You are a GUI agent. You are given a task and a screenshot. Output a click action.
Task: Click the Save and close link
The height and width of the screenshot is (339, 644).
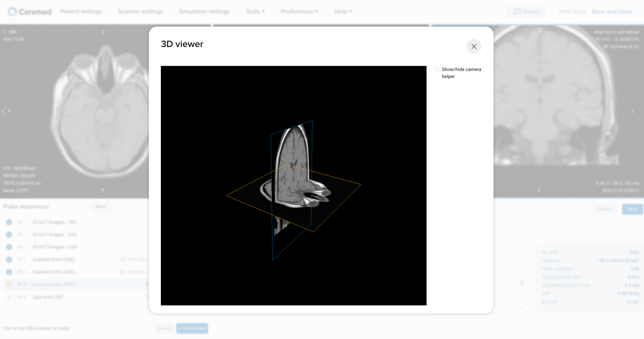coord(612,11)
